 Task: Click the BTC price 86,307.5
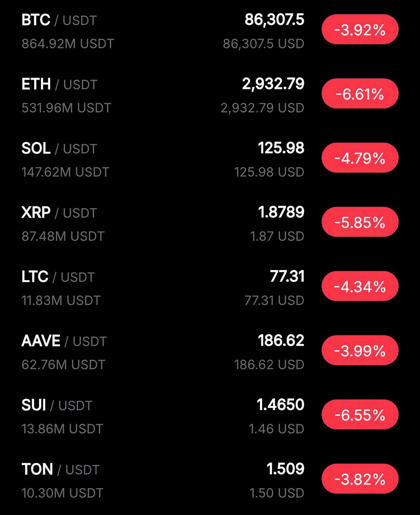point(274,20)
